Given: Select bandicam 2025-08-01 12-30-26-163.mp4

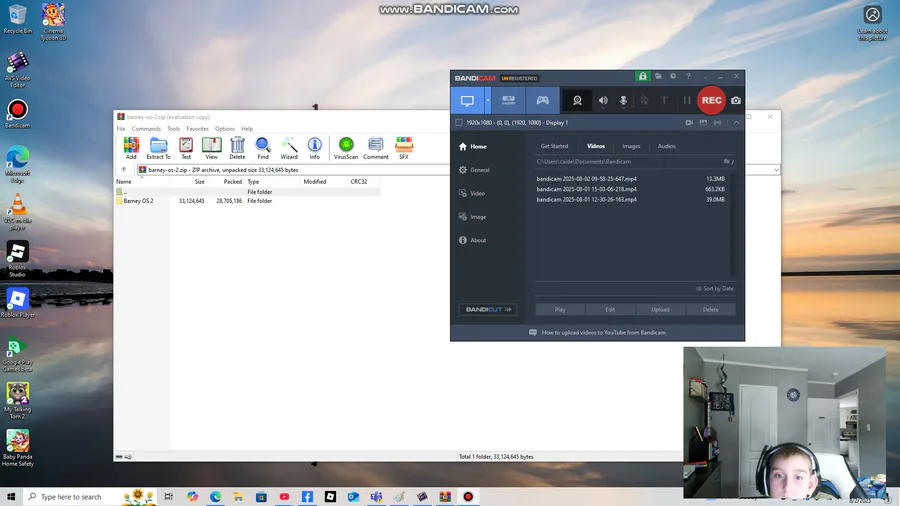Looking at the screenshot, I should pyautogui.click(x=631, y=199).
